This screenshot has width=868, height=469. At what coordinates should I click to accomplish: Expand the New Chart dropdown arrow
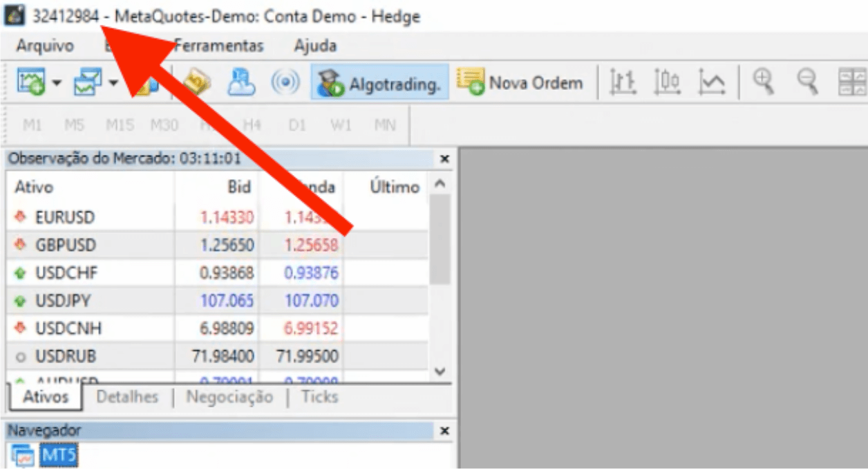click(57, 84)
